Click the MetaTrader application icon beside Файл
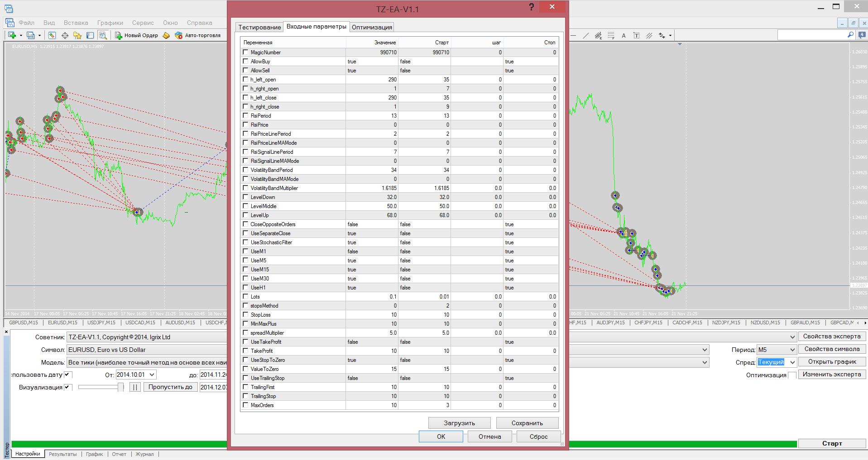Image resolution: width=868 pixels, height=460 pixels. point(9,23)
